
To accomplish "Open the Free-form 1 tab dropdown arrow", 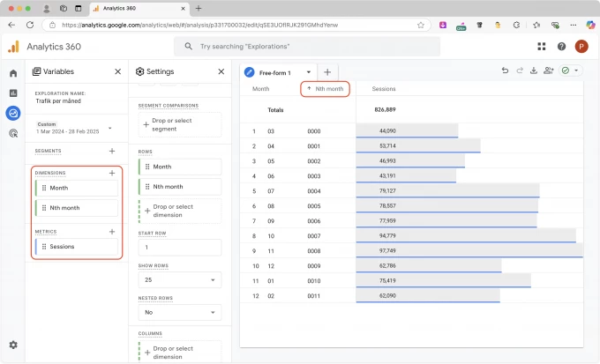I will [309, 72].
